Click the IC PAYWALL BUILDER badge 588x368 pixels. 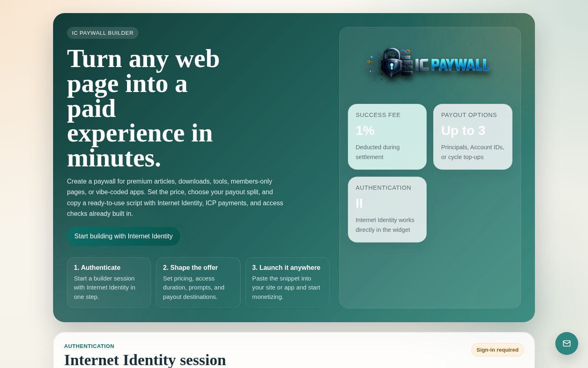(102, 33)
